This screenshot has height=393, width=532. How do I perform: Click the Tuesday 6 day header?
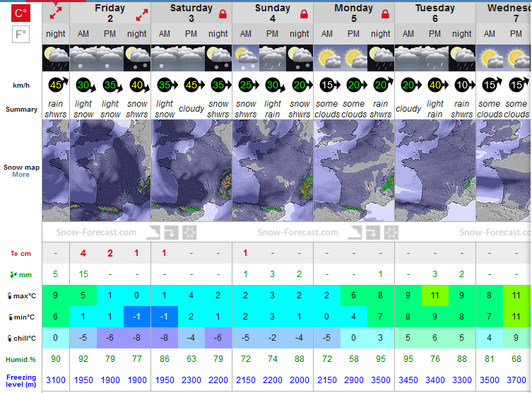point(435,13)
